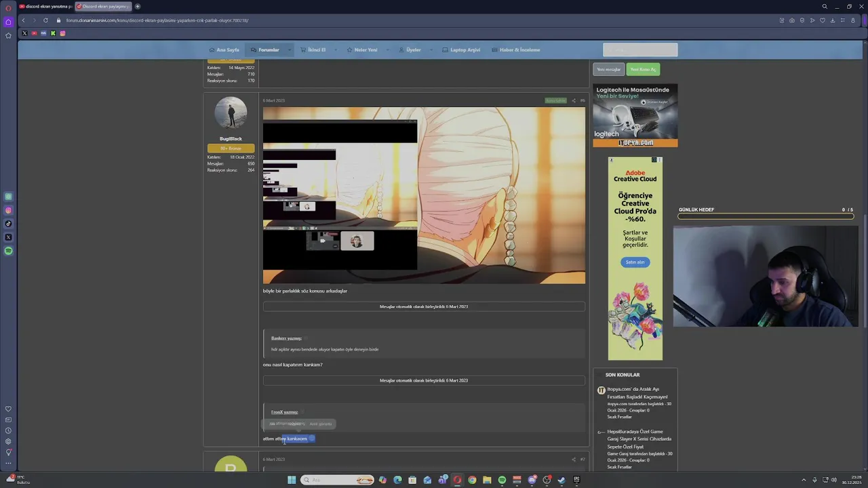Open the Itopya.com Aralık Ayı Fırsatları topic
This screenshot has height=488, width=868.
(x=637, y=393)
